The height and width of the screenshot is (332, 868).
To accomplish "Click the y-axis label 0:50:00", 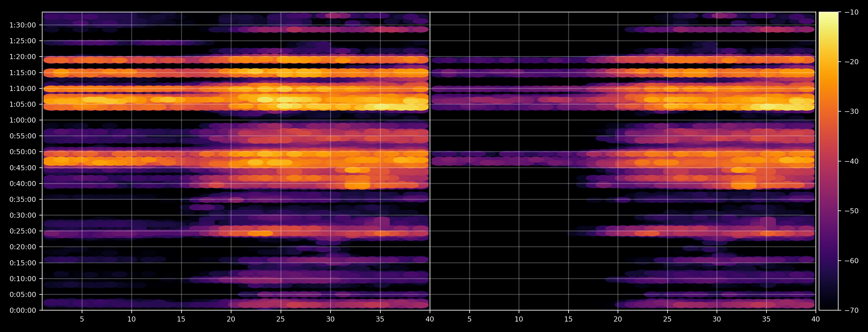I will click(x=23, y=152).
